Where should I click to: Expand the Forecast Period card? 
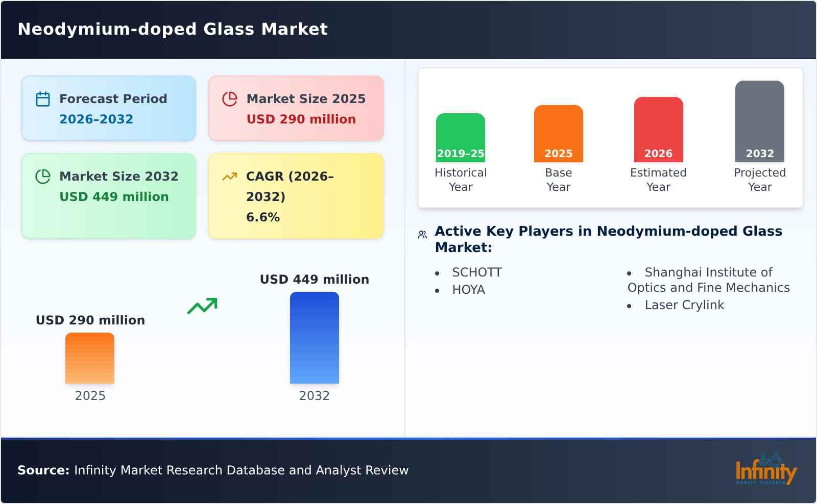point(108,108)
